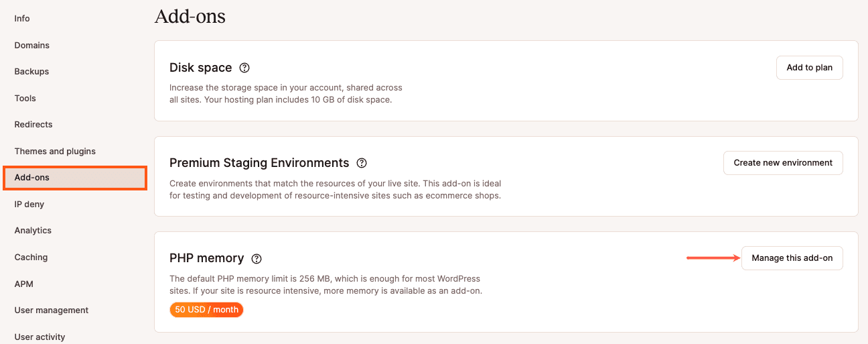
Task: Open Premium Staging Environments help tooltip icon
Action: pos(362,163)
